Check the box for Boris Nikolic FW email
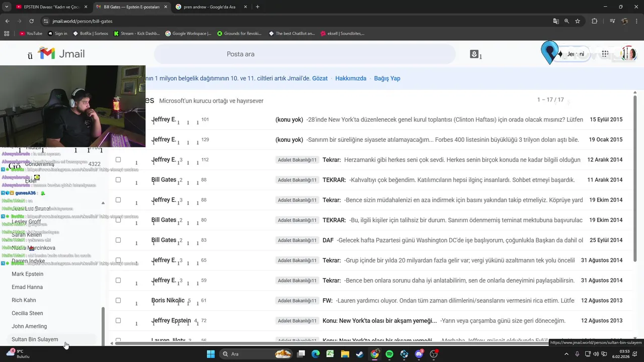644x362 pixels. (x=118, y=301)
